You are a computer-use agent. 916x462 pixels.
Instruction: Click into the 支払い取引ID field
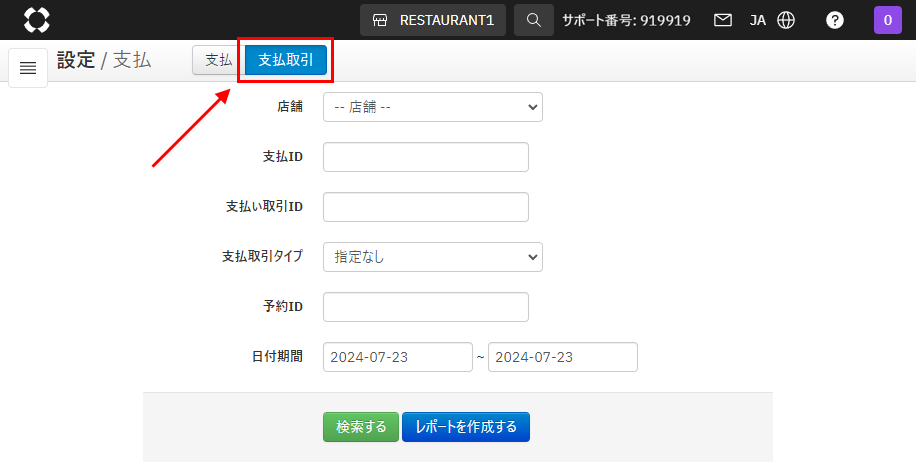coord(425,207)
